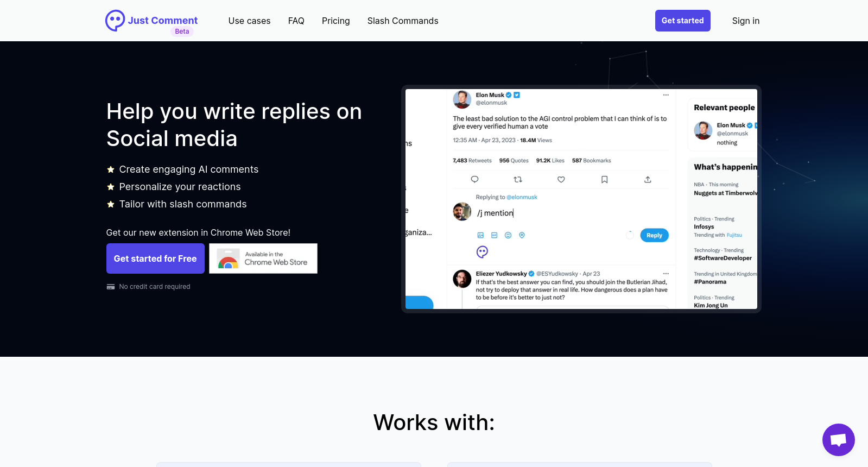Viewport: 868px width, 467px height.
Task: Click the blue Reply button in the tweet
Action: coord(654,235)
